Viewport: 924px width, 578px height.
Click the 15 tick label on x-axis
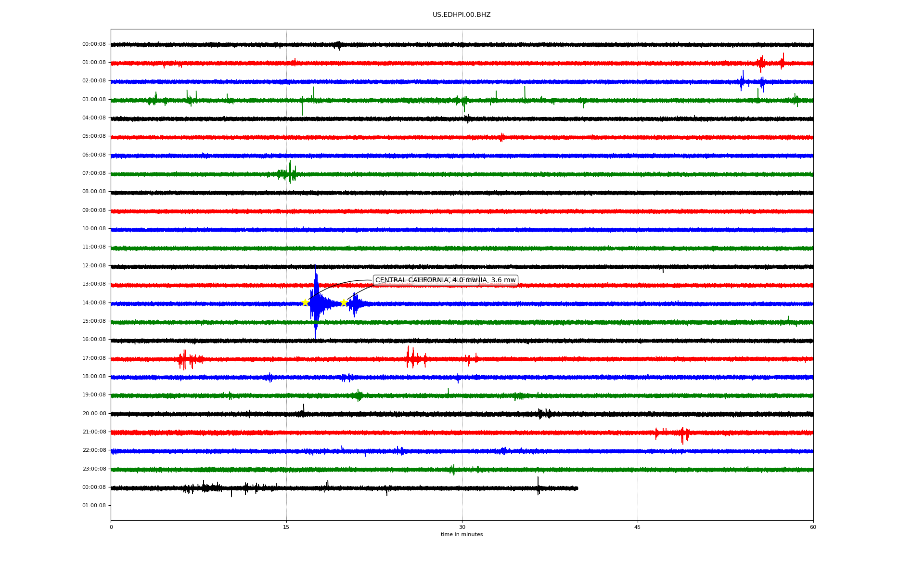(x=286, y=527)
